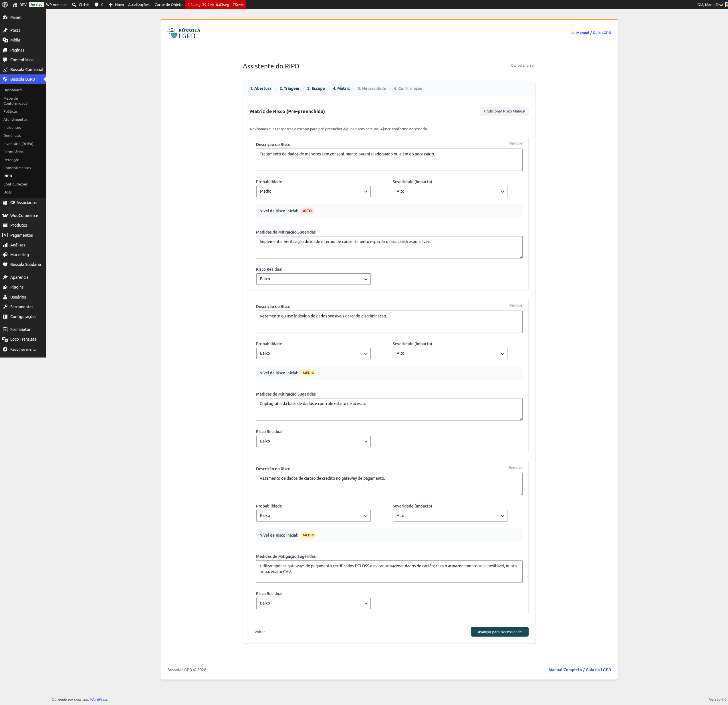
Task: Open Marketing megaphone icon
Action: click(x=5, y=254)
